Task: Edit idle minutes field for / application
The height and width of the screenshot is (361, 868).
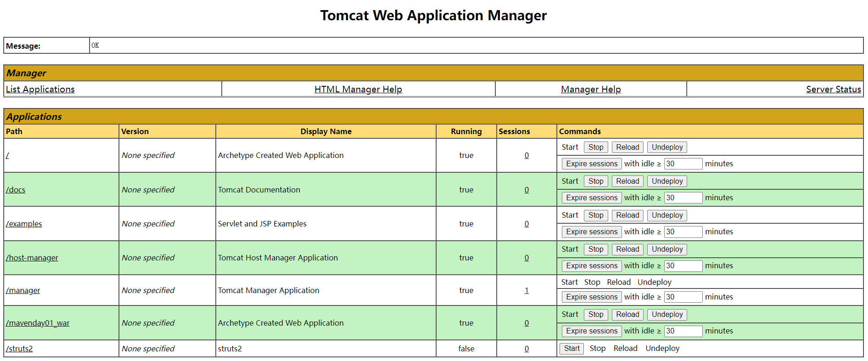Action: pos(683,164)
